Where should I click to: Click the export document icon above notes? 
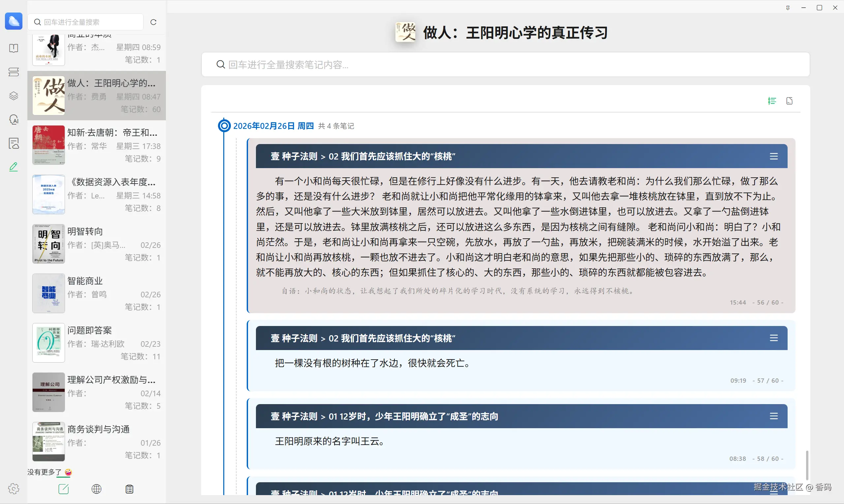pyautogui.click(x=789, y=101)
